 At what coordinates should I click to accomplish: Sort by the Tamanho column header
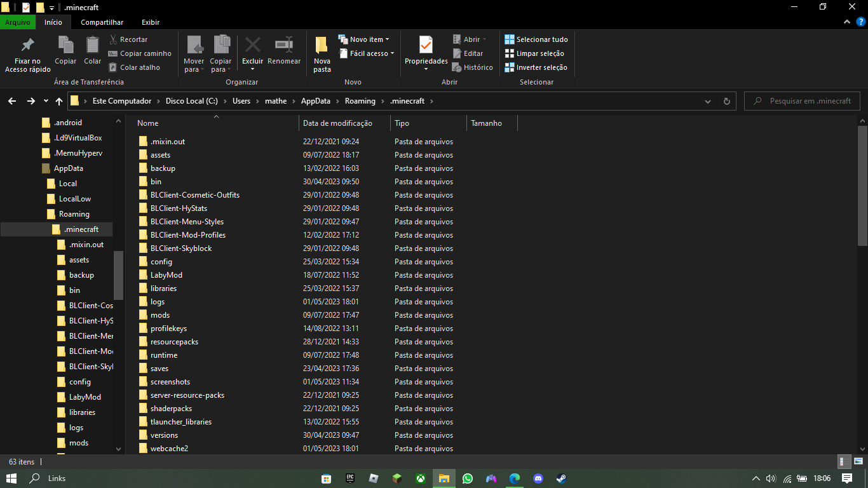coord(492,123)
